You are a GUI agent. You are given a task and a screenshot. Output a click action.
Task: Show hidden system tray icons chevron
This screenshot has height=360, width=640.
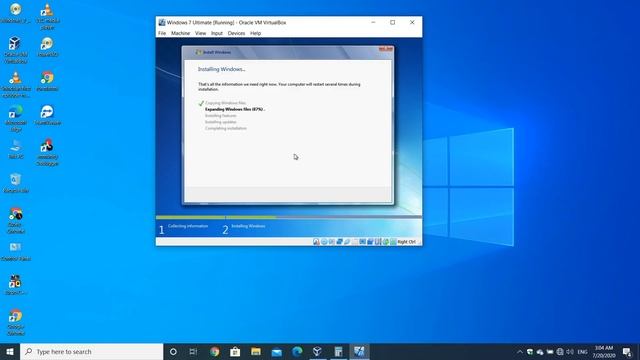(x=520, y=352)
